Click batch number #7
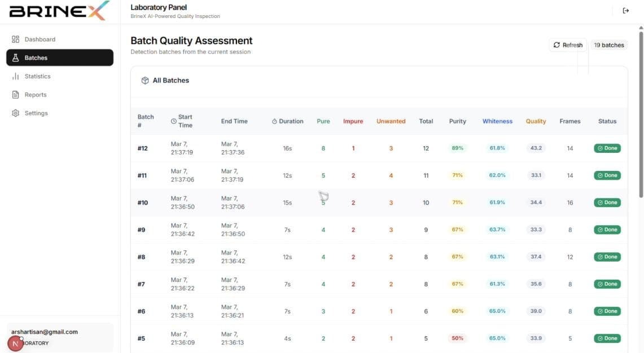This screenshot has height=353, width=644. pos(141,284)
